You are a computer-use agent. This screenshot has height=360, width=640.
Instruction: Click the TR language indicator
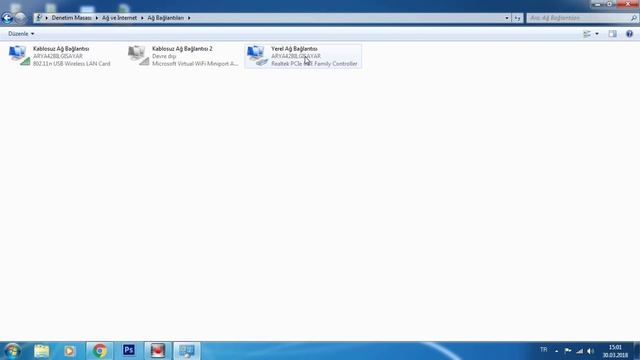point(543,350)
